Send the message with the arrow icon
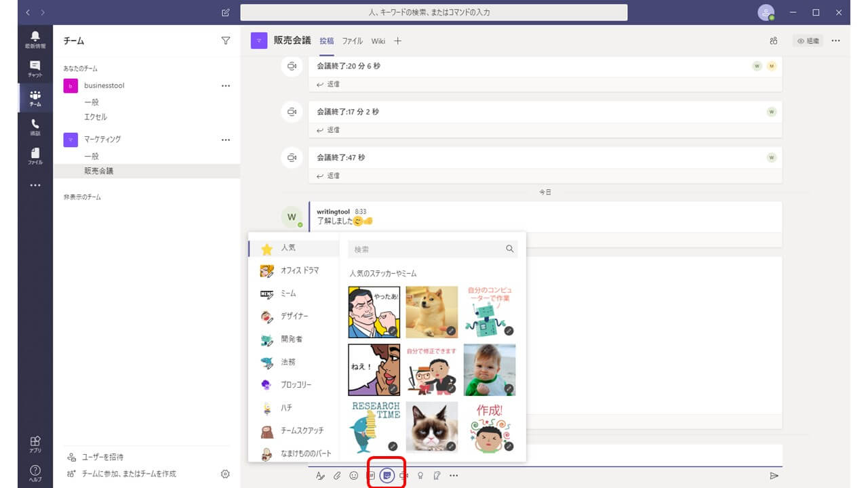Image resolution: width=868 pixels, height=488 pixels. point(774,476)
